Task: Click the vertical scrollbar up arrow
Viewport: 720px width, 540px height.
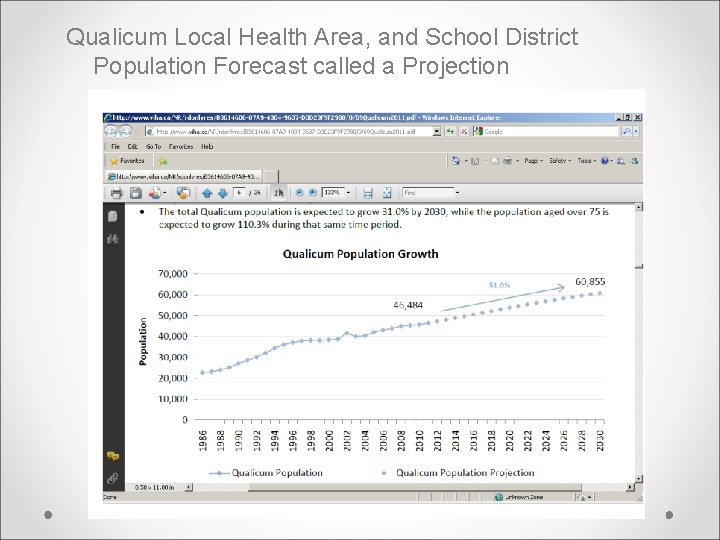Action: [x=639, y=207]
